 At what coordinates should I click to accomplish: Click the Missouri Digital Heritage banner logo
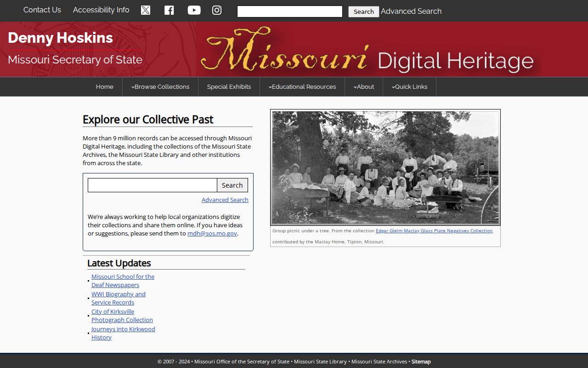(x=368, y=50)
